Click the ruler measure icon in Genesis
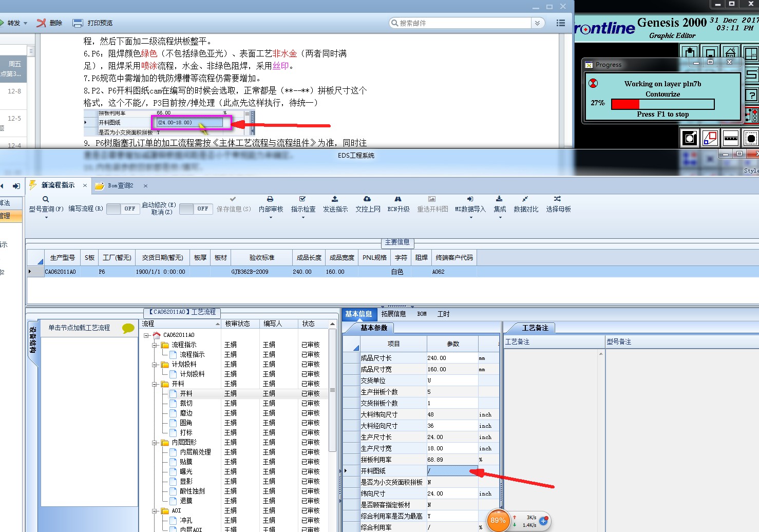The image size is (759, 532). 730,138
